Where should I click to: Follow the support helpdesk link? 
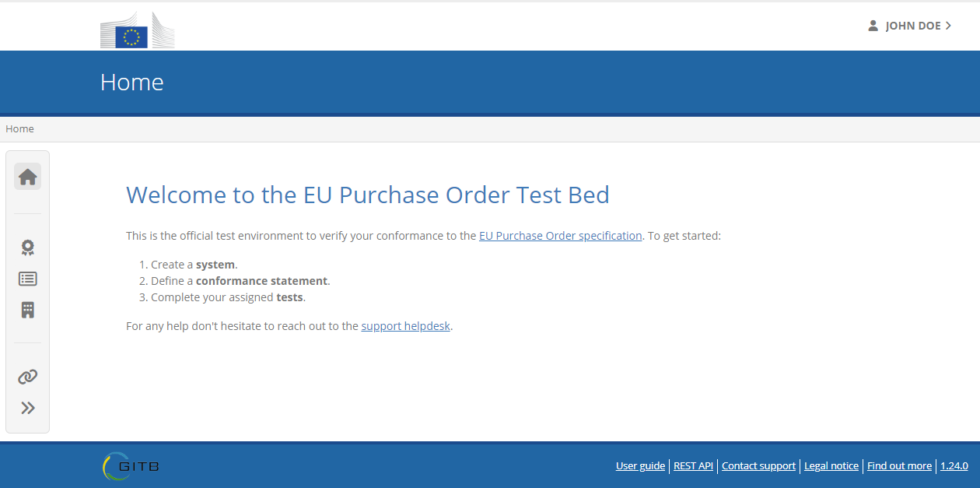pyautogui.click(x=406, y=326)
